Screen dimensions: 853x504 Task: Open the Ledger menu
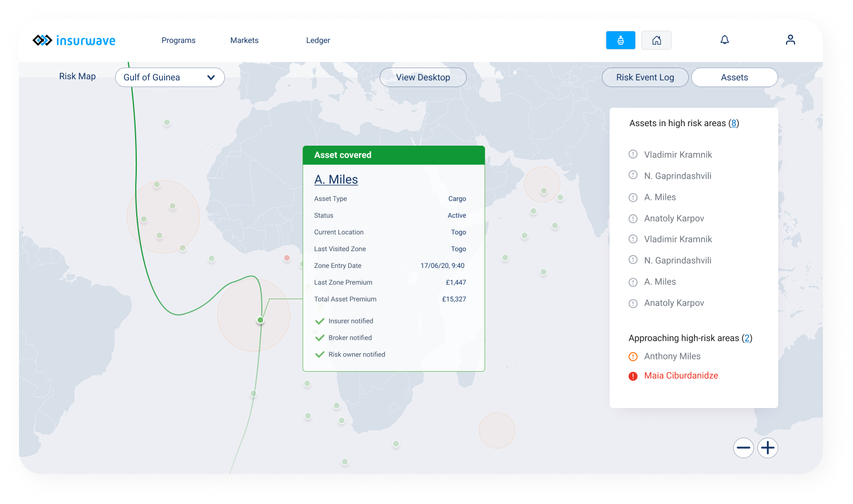coord(318,40)
